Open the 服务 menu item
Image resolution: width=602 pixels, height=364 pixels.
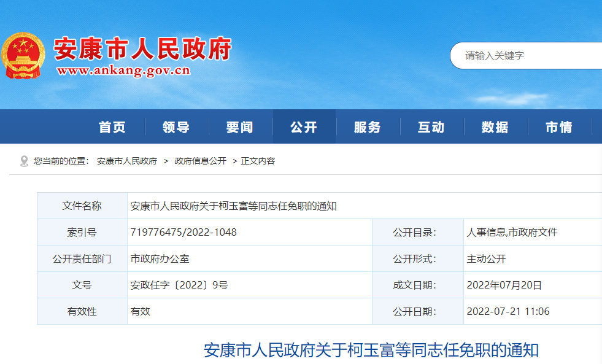[x=368, y=127]
